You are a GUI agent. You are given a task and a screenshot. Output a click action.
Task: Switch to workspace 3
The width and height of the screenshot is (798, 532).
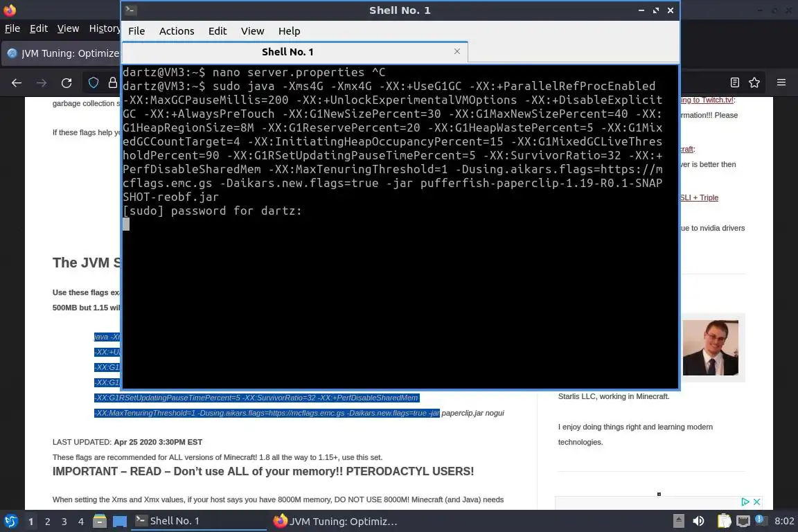point(64,522)
